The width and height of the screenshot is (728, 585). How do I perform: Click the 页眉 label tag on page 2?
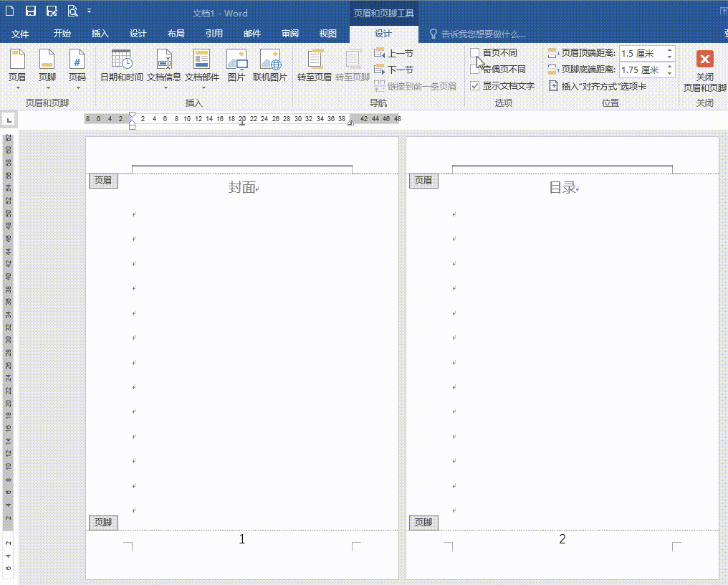[423, 181]
